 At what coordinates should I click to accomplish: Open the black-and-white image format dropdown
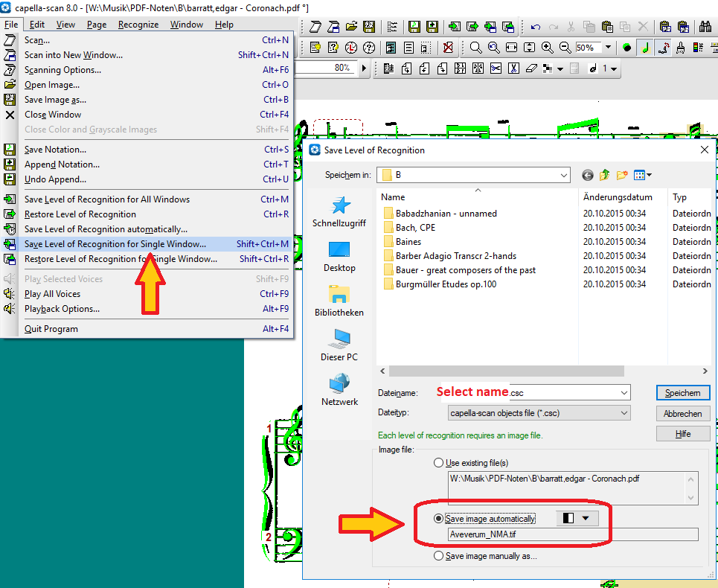pyautogui.click(x=577, y=518)
